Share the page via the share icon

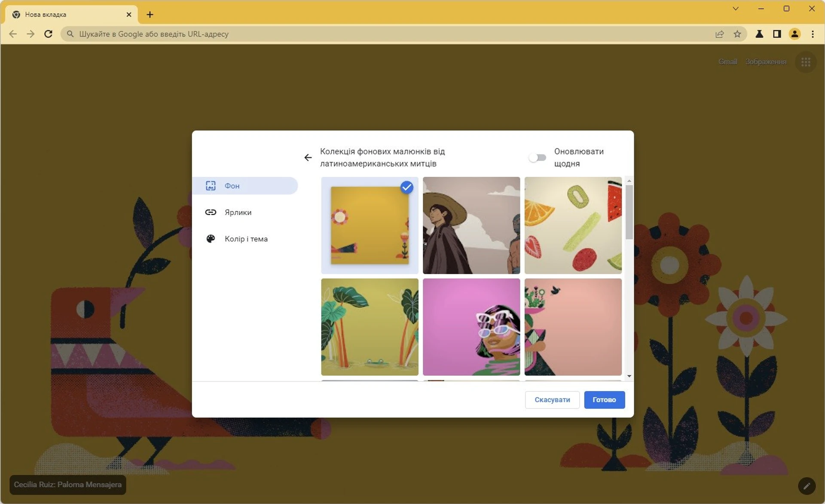720,34
